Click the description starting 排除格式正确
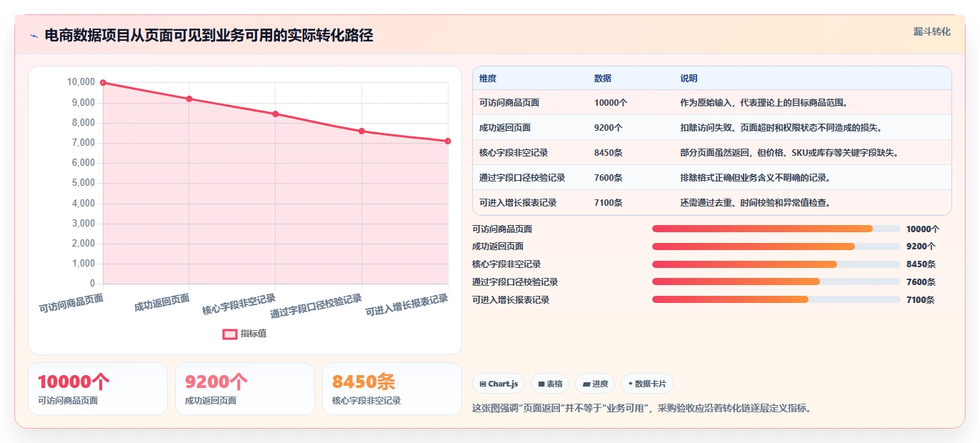 pos(755,178)
